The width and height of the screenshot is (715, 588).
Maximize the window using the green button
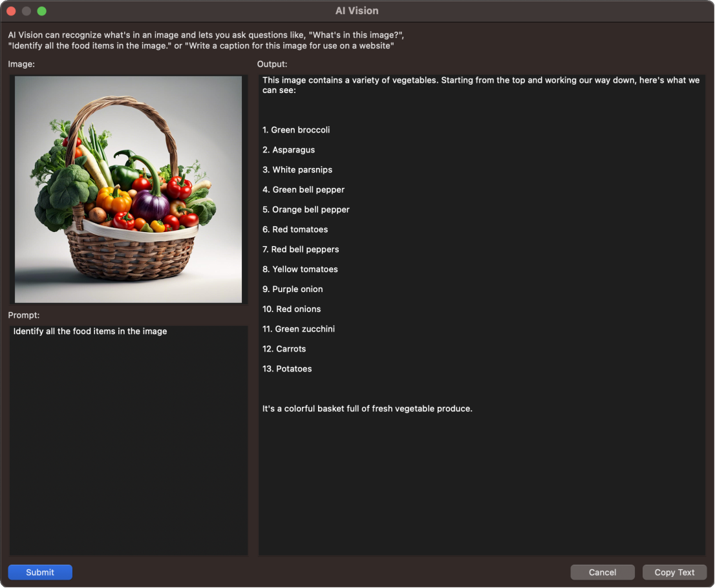pos(42,11)
